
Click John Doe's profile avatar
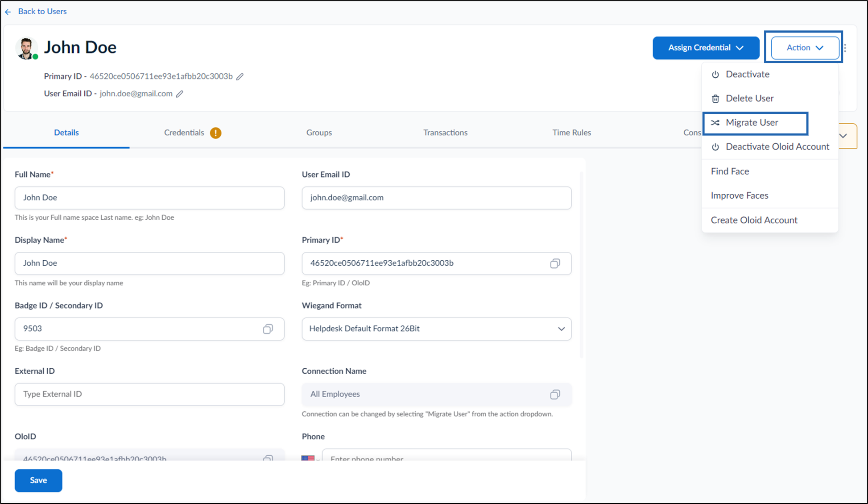26,48
